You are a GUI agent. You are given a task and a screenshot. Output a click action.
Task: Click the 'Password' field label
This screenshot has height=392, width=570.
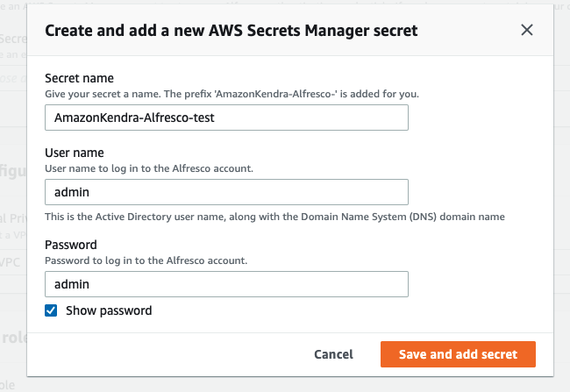[x=70, y=245]
